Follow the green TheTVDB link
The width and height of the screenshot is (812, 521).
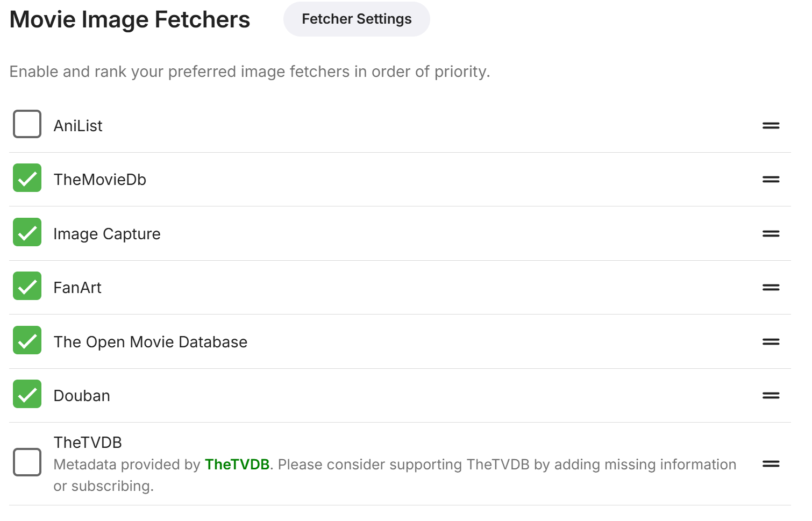pos(237,465)
